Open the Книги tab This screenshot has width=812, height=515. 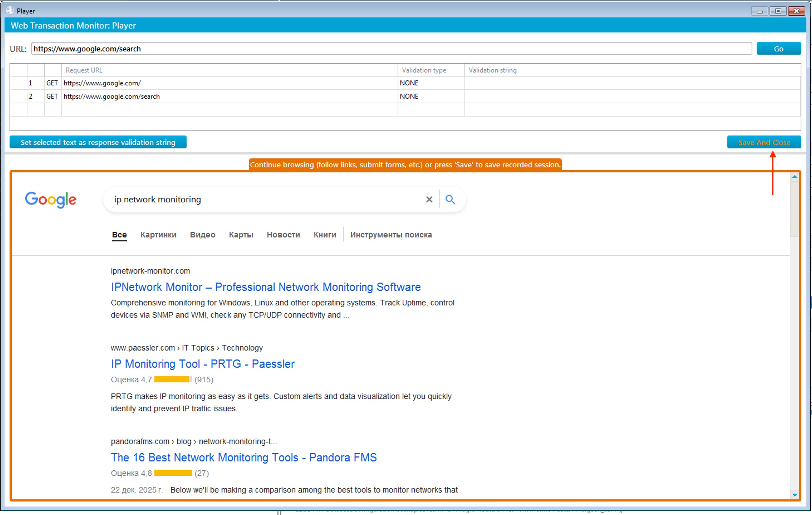coord(325,235)
